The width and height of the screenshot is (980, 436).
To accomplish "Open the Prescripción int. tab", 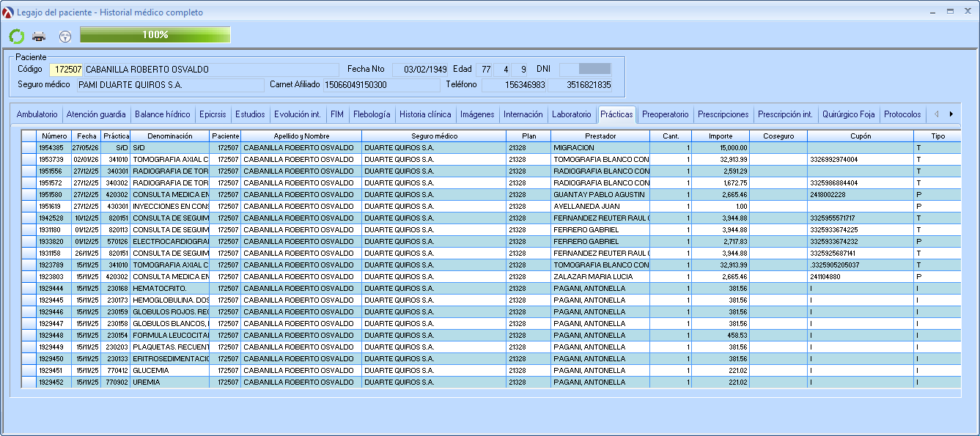I will click(x=786, y=114).
